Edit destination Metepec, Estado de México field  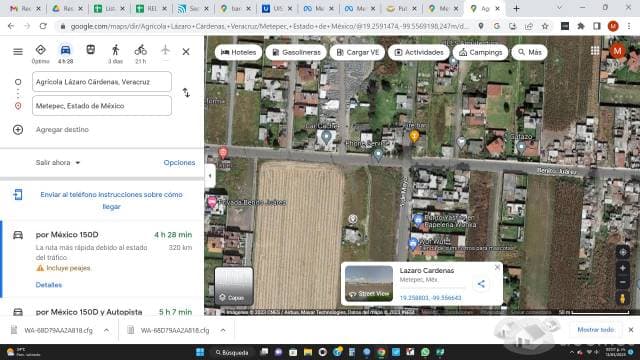pos(102,106)
